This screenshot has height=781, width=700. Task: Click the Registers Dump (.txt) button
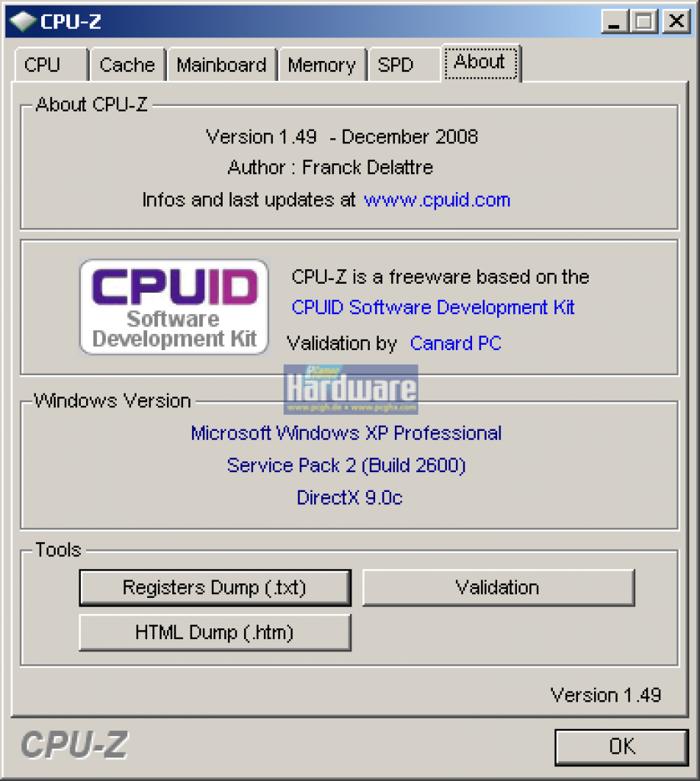click(215, 588)
